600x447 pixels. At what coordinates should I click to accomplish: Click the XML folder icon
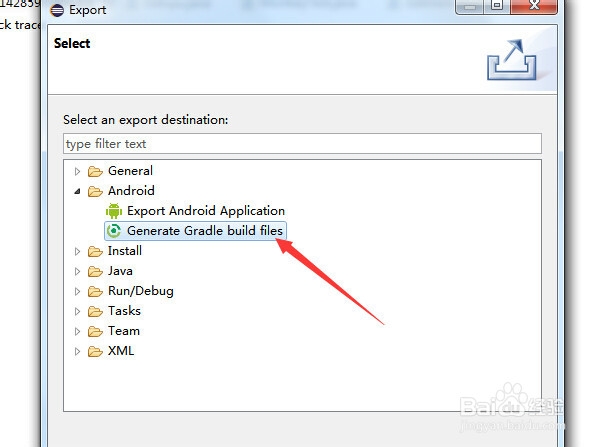(x=95, y=351)
